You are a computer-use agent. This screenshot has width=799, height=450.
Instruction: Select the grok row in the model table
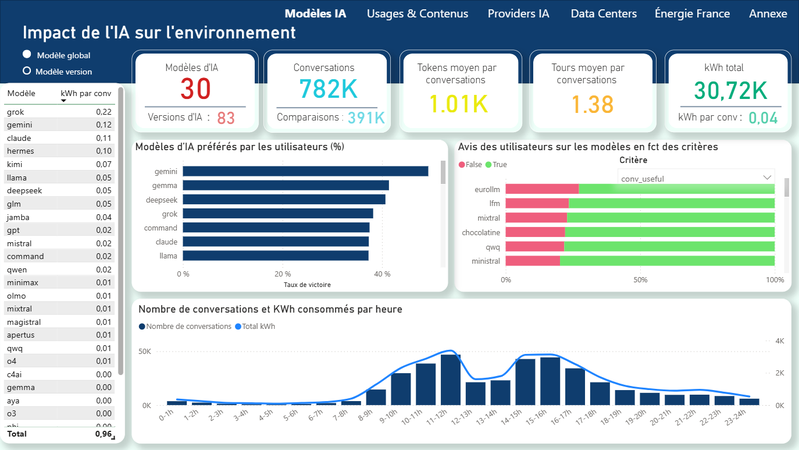(x=60, y=112)
